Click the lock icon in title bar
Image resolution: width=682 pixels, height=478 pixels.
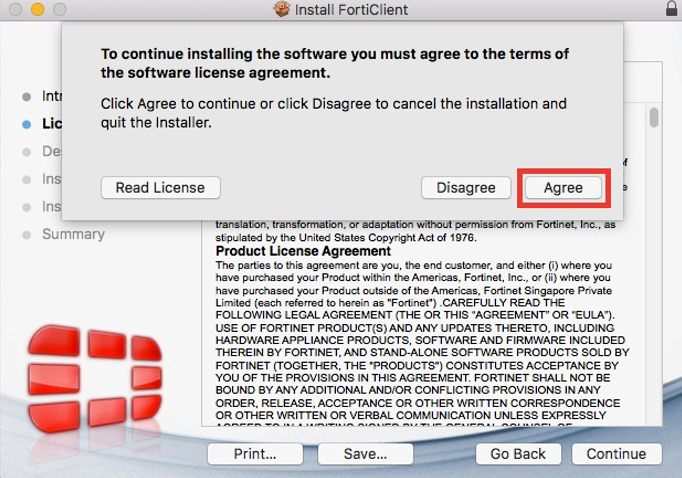(671, 9)
